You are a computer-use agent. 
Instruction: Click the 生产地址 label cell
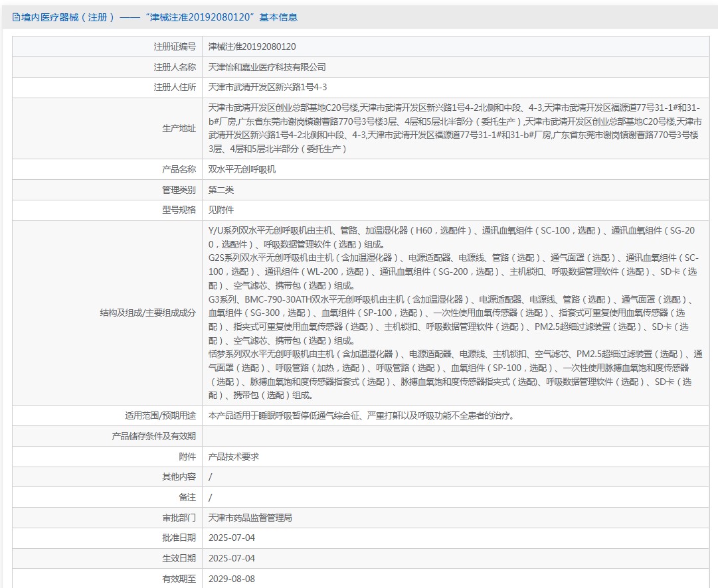(107, 129)
